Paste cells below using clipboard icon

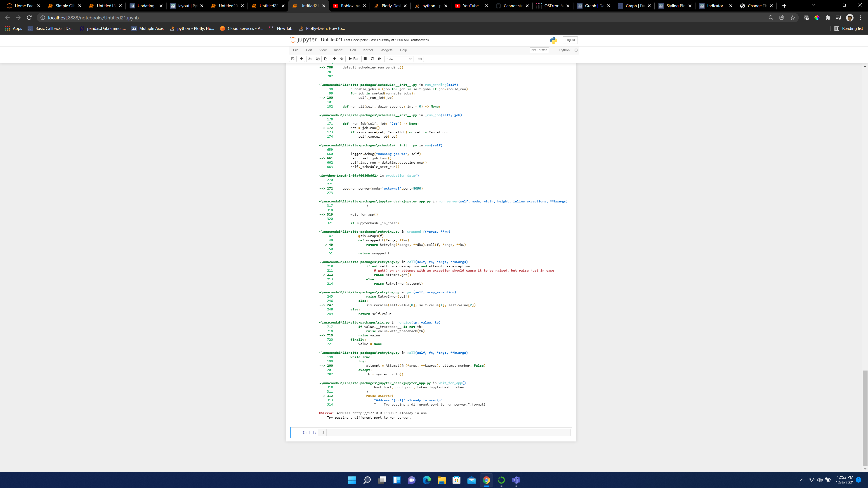(x=325, y=59)
